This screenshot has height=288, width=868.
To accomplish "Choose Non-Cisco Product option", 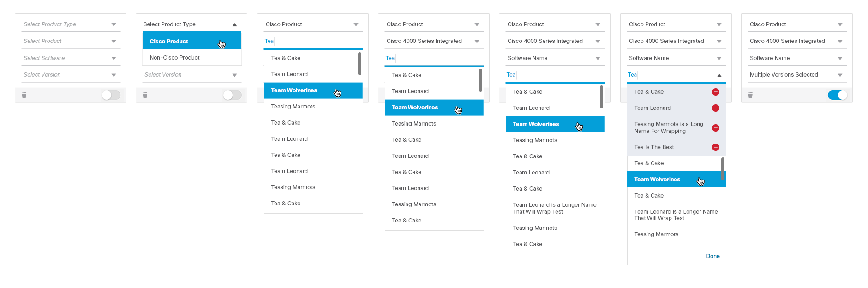I will coord(175,58).
